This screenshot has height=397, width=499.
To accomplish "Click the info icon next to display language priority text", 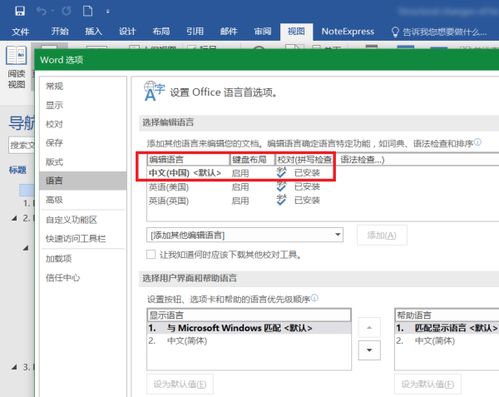I will point(314,298).
